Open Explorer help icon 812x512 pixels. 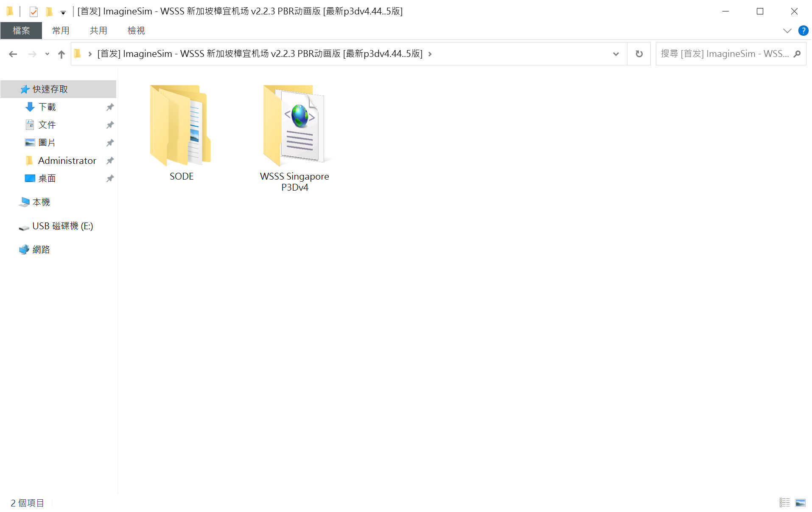click(803, 31)
